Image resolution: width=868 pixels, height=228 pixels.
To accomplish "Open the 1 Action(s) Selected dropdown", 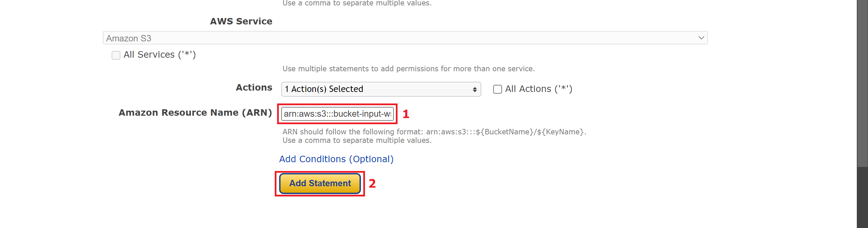I will [381, 89].
